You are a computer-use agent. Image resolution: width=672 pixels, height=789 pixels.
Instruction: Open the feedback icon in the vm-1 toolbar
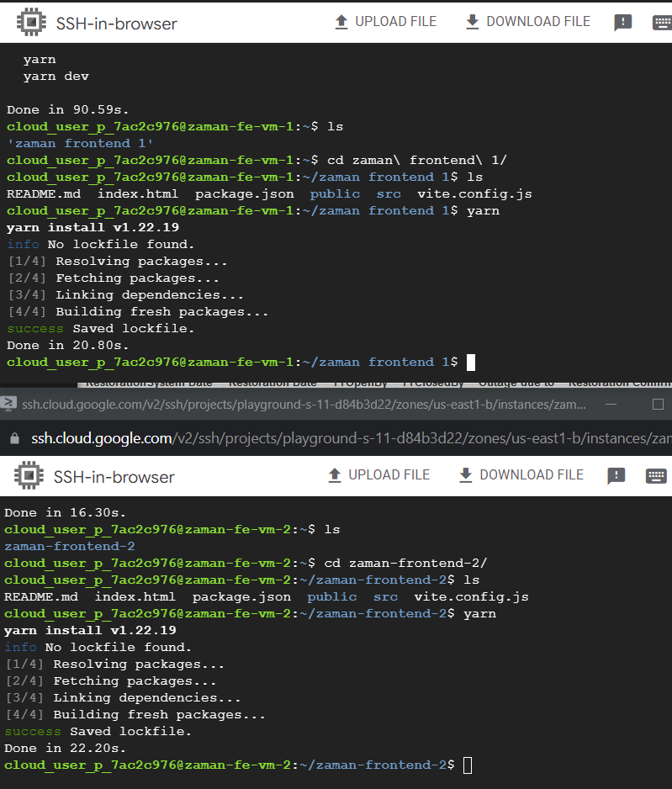tap(622, 23)
